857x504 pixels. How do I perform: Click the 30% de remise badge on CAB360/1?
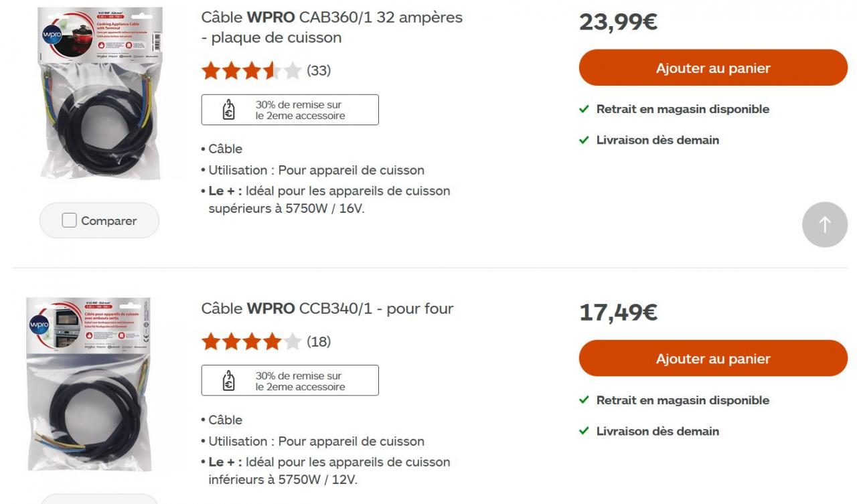[300, 110]
